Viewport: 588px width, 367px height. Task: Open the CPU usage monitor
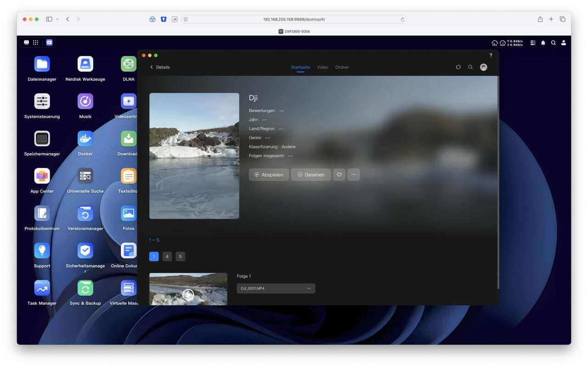[x=495, y=43]
